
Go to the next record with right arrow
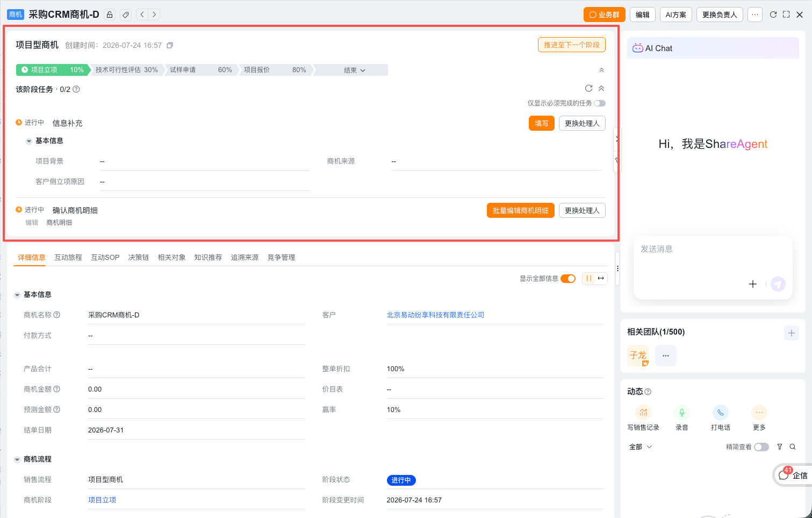pos(154,15)
